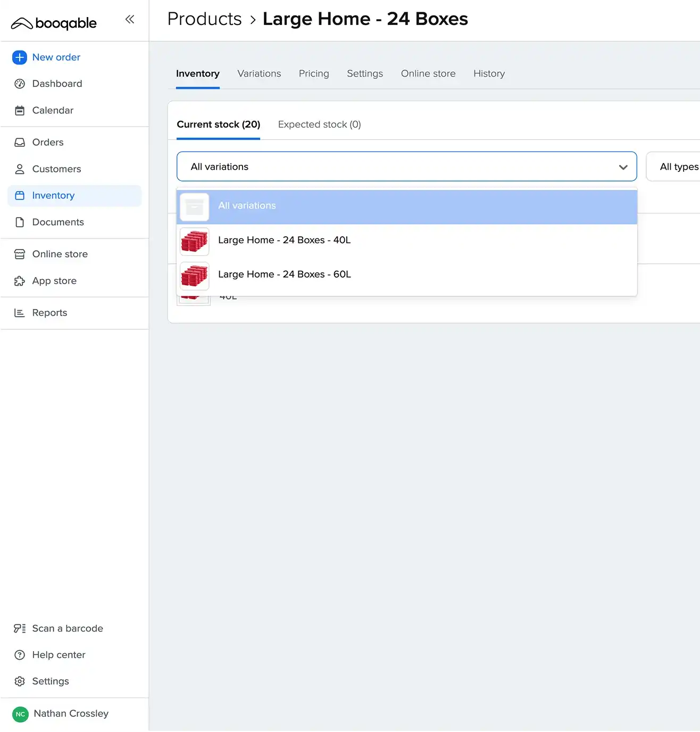Switch to the Variations tab
The width and height of the screenshot is (700, 732).
pos(259,74)
